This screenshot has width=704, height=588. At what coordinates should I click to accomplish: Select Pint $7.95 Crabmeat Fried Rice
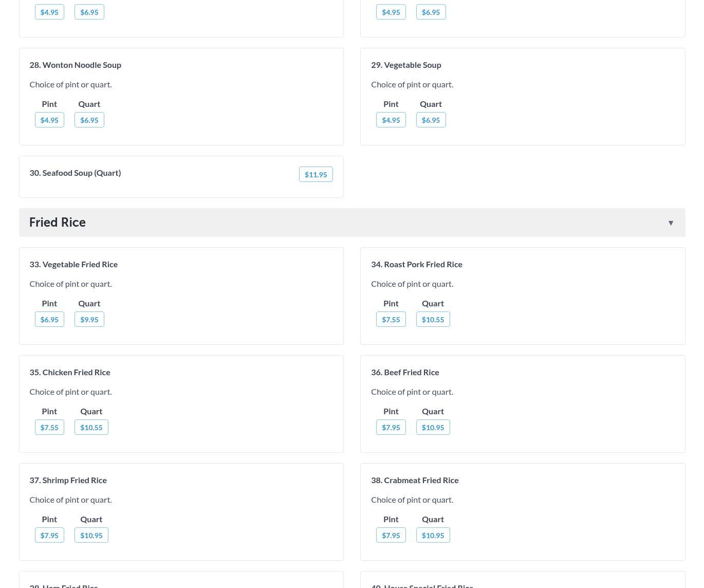(x=391, y=536)
